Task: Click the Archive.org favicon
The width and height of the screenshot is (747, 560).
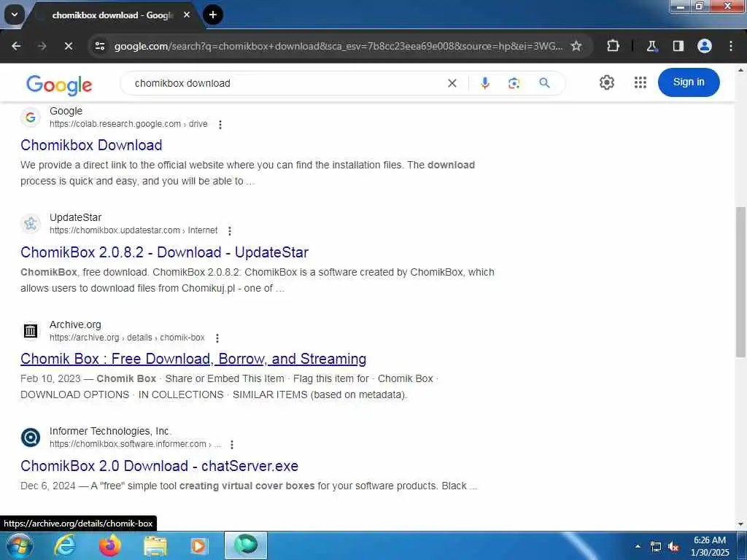Action: pos(31,330)
